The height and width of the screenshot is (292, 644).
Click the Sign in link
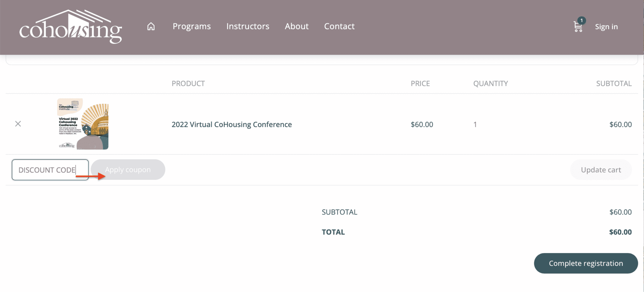click(606, 27)
